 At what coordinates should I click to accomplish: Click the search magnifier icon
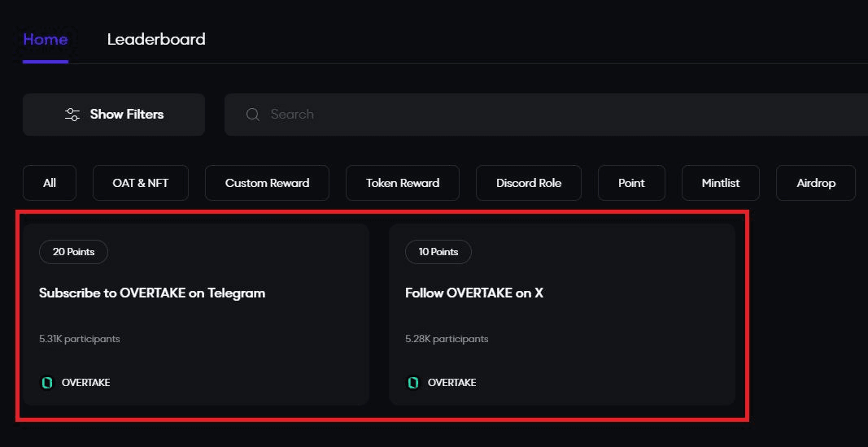253,115
